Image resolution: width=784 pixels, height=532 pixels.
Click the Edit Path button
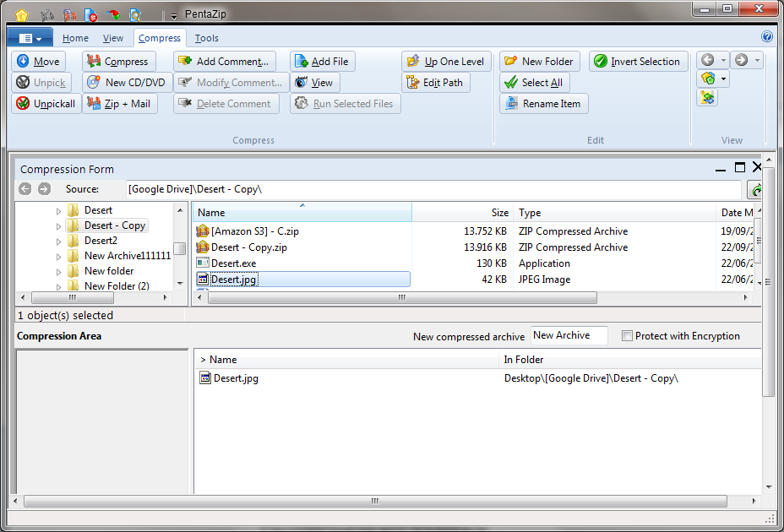point(436,83)
